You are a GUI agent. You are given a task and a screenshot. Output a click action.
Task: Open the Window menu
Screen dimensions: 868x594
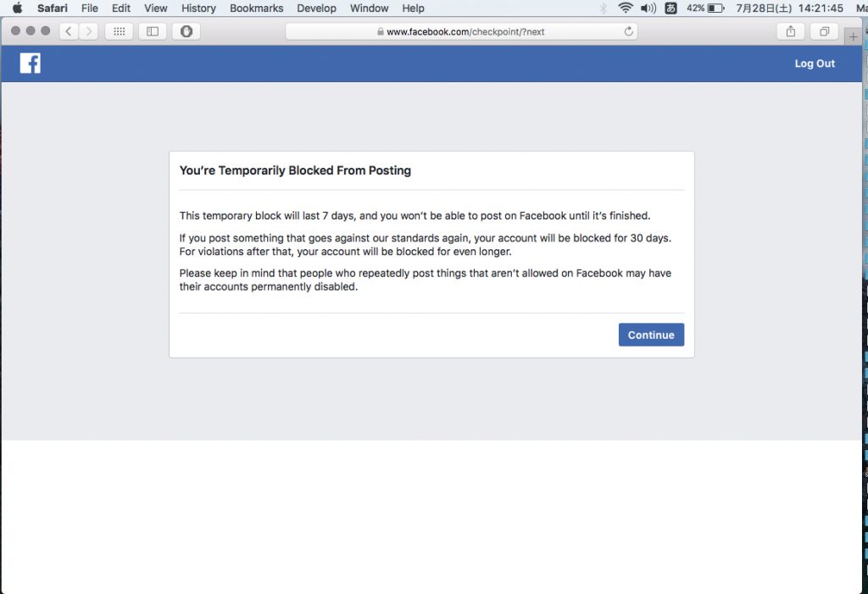click(x=369, y=8)
